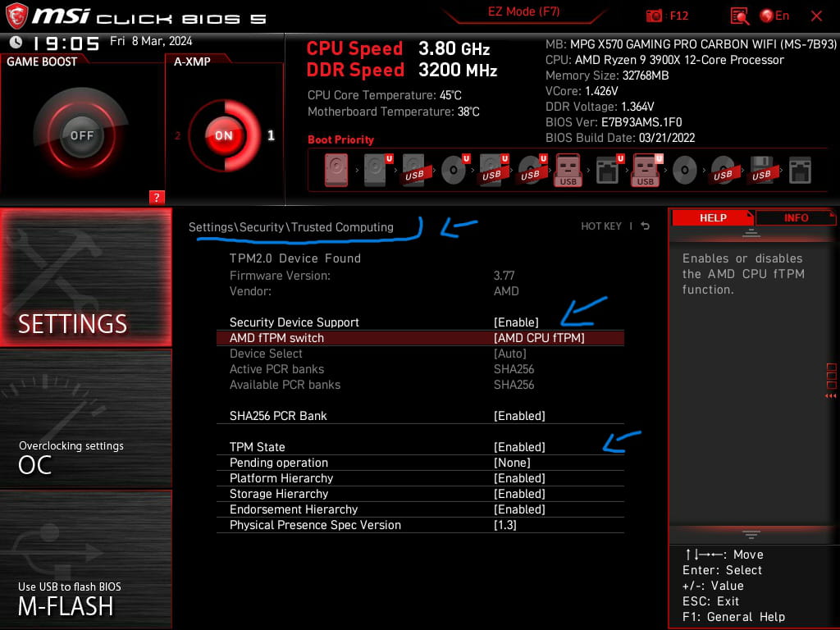Screen dimensions: 840x630
Task: Click the Available PCR banks row
Action: pos(420,385)
